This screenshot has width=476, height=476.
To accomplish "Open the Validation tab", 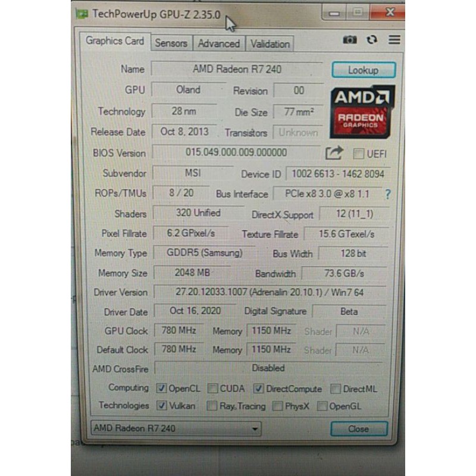I will point(270,44).
